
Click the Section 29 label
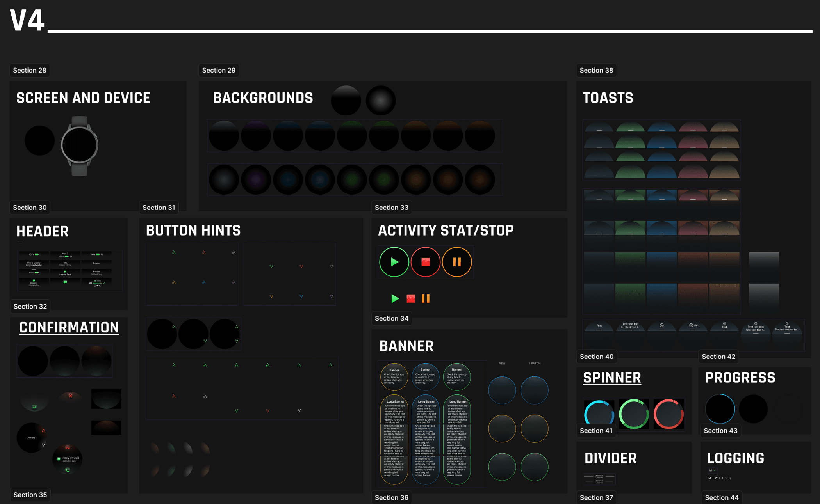219,70
